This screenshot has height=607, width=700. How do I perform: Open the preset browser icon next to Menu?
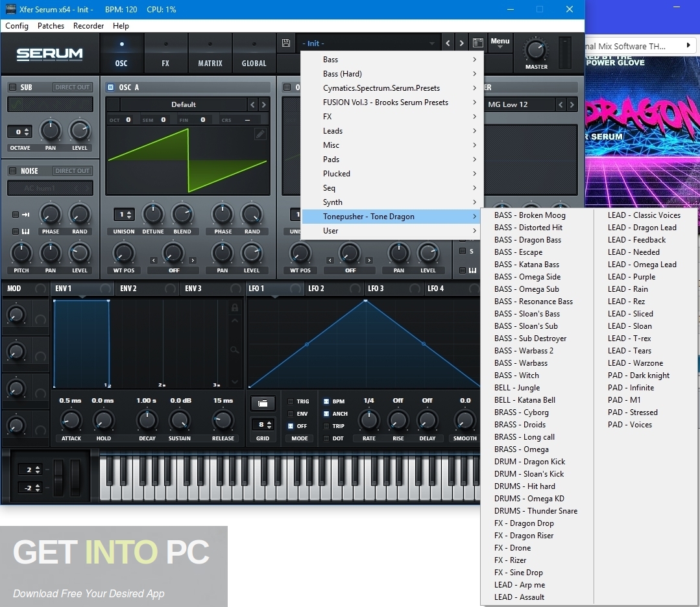(x=477, y=43)
